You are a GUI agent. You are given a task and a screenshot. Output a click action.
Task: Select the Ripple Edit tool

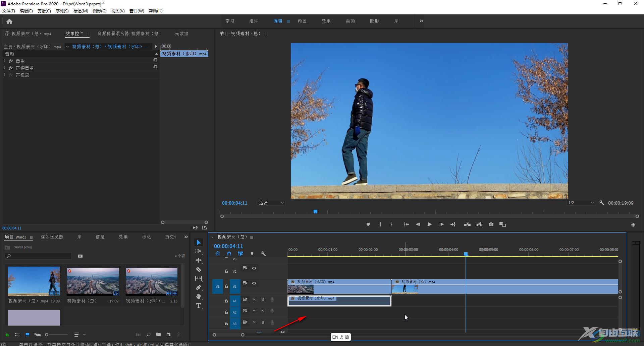(x=199, y=260)
